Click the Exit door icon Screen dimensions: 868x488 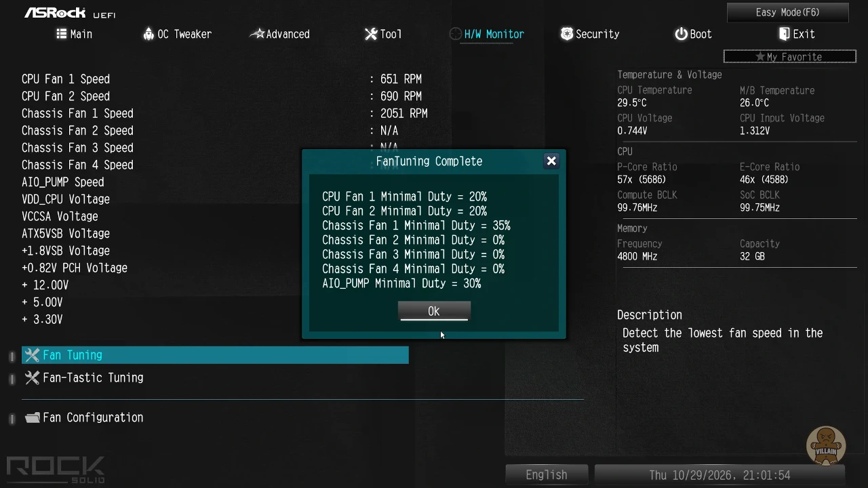tap(784, 34)
